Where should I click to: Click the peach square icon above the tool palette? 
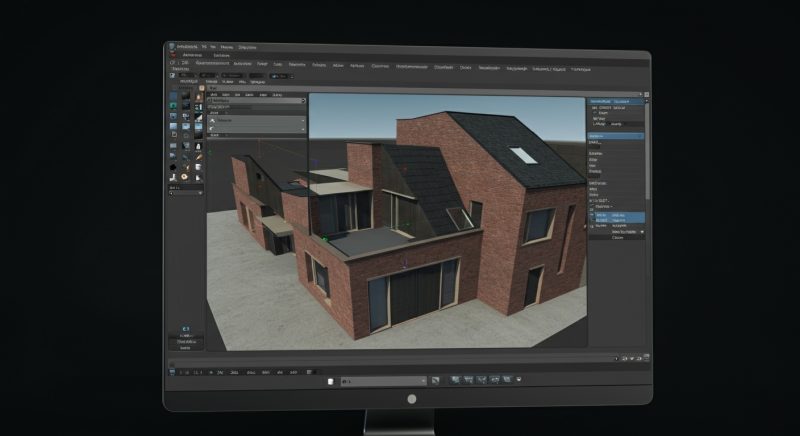pyautogui.click(x=202, y=88)
